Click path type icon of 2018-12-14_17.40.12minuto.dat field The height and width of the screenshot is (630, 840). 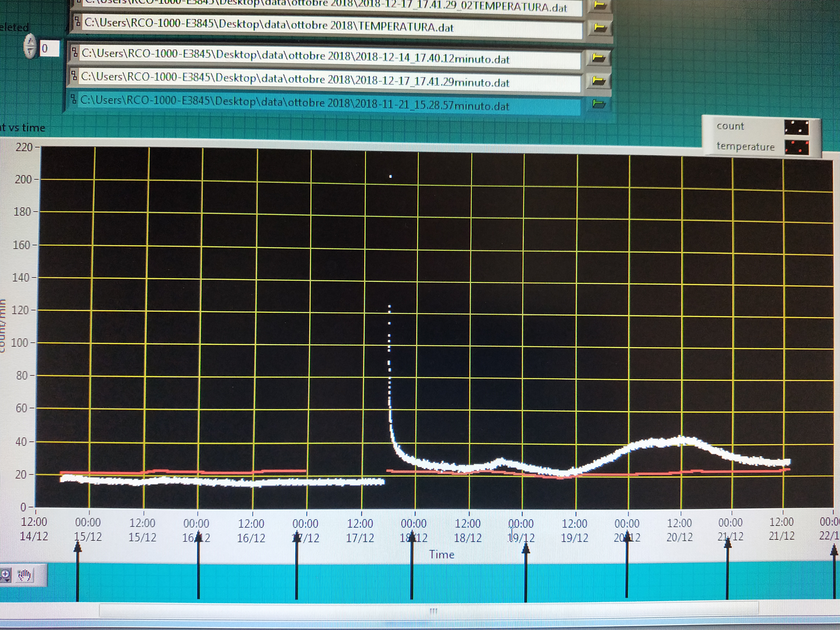(75, 52)
